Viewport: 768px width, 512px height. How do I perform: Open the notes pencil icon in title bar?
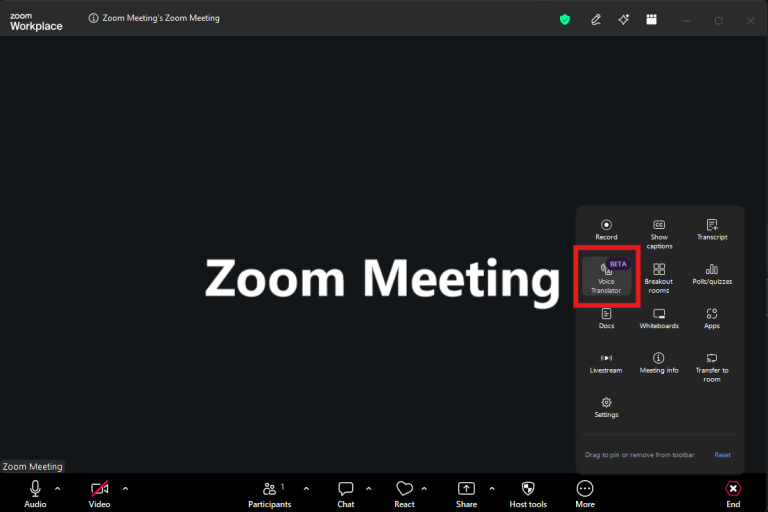click(x=596, y=20)
